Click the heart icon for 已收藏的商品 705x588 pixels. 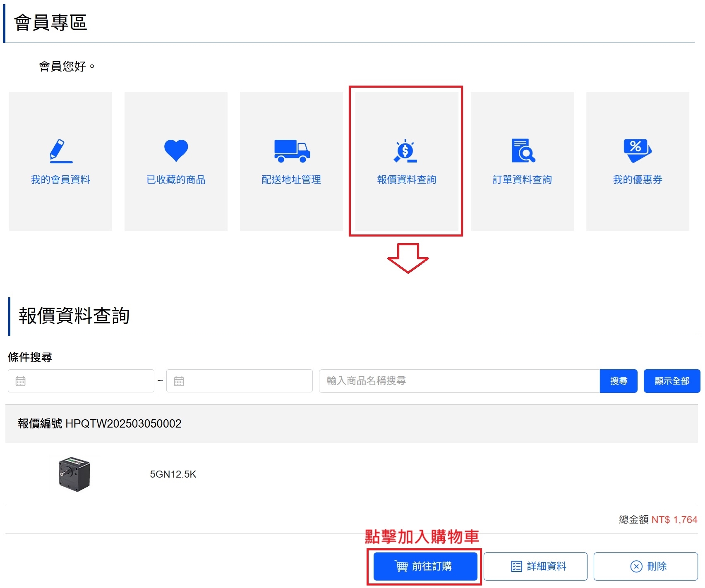[176, 151]
